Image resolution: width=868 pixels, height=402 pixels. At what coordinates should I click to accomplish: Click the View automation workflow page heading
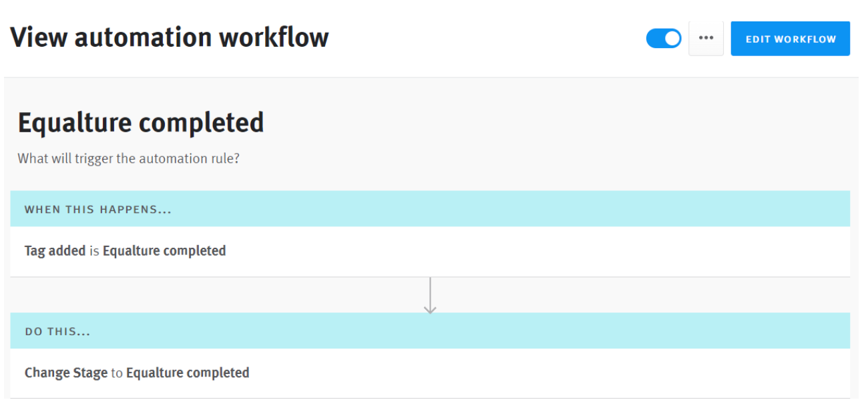point(169,37)
